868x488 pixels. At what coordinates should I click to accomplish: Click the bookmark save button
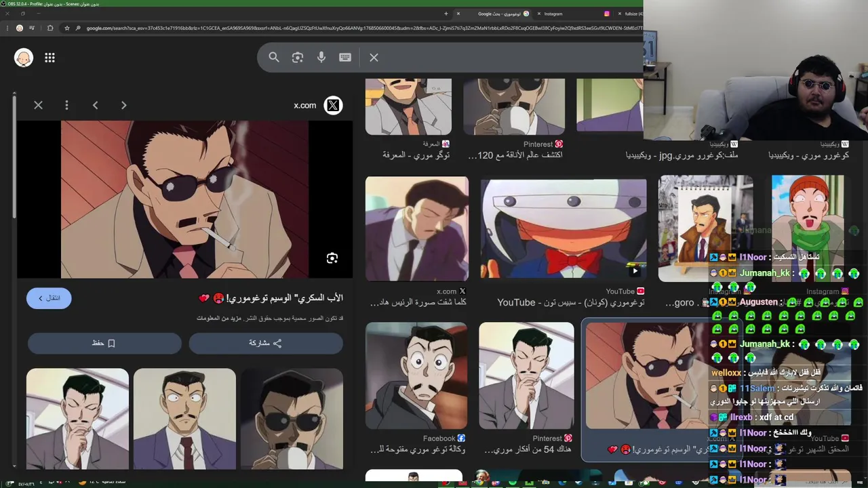tap(104, 343)
